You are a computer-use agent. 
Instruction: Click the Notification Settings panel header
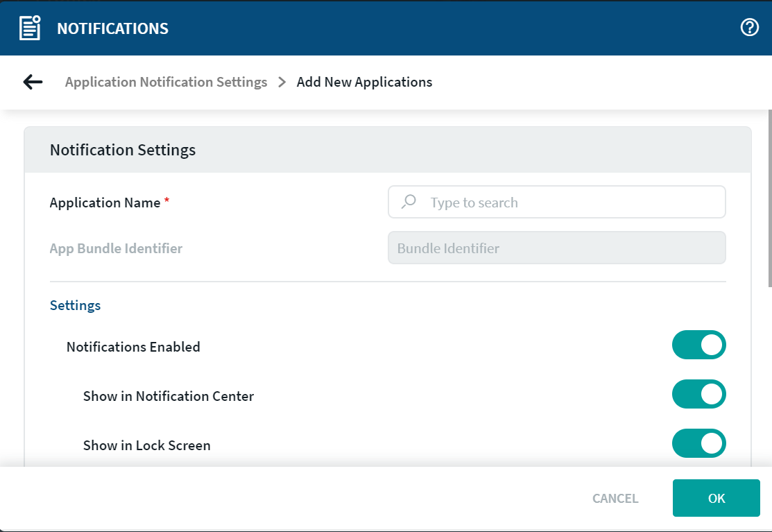pos(387,150)
